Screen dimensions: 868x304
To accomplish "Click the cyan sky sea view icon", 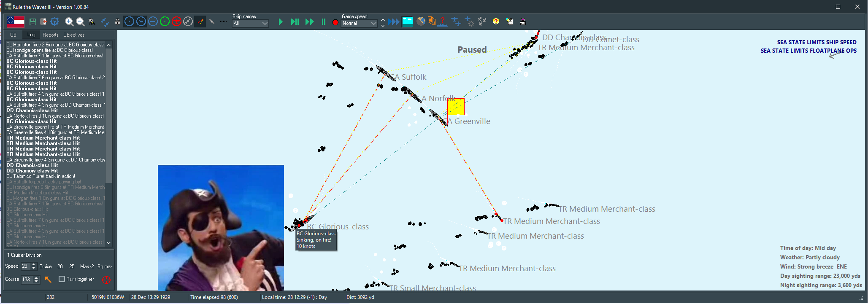I will [x=408, y=22].
